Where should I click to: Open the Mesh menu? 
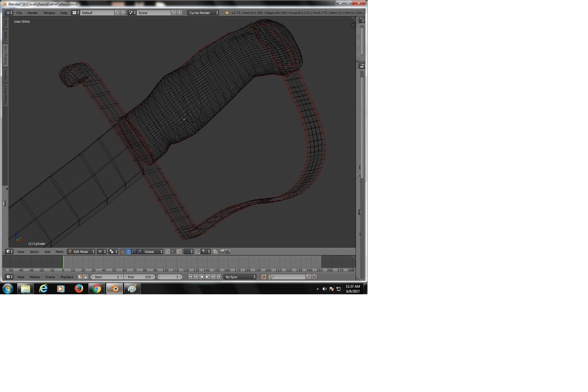click(x=59, y=251)
